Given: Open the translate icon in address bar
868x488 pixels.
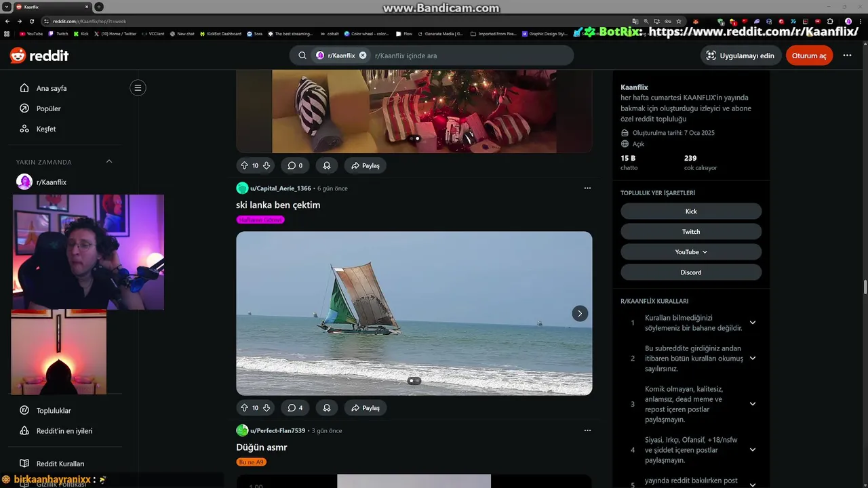Looking at the screenshot, I should point(635,21).
